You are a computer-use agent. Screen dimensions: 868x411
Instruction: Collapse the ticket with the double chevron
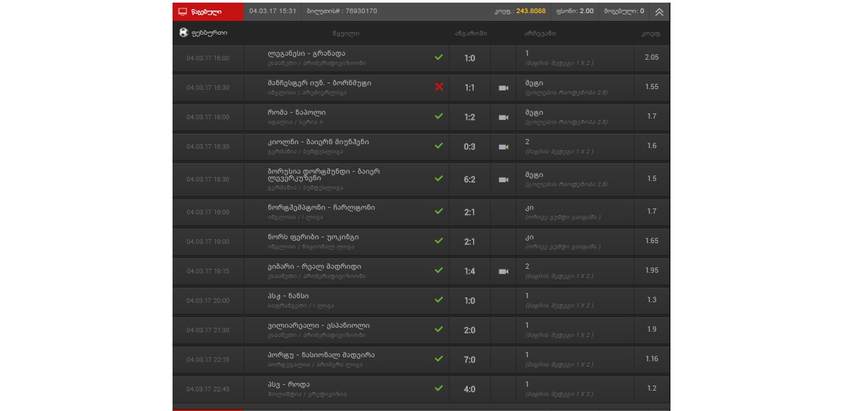click(659, 12)
